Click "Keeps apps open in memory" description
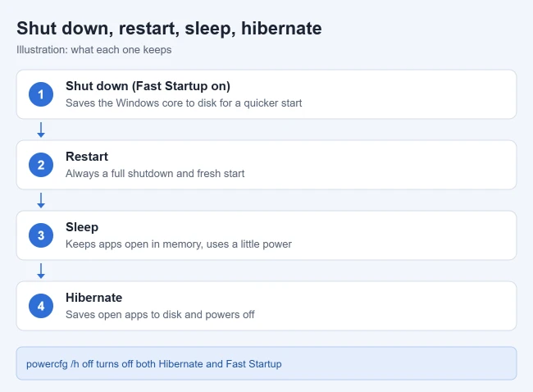Screen dimensions: 533x392 click(x=179, y=244)
